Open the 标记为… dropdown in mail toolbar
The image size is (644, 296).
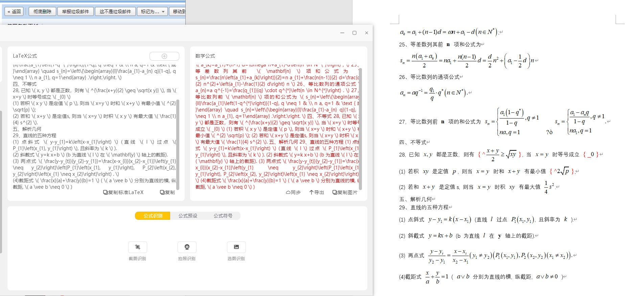point(152,12)
